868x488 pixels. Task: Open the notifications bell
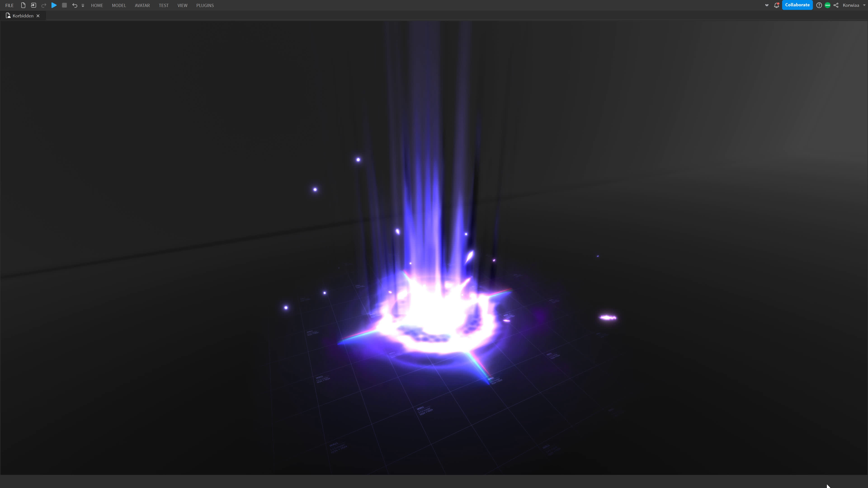[x=776, y=5]
